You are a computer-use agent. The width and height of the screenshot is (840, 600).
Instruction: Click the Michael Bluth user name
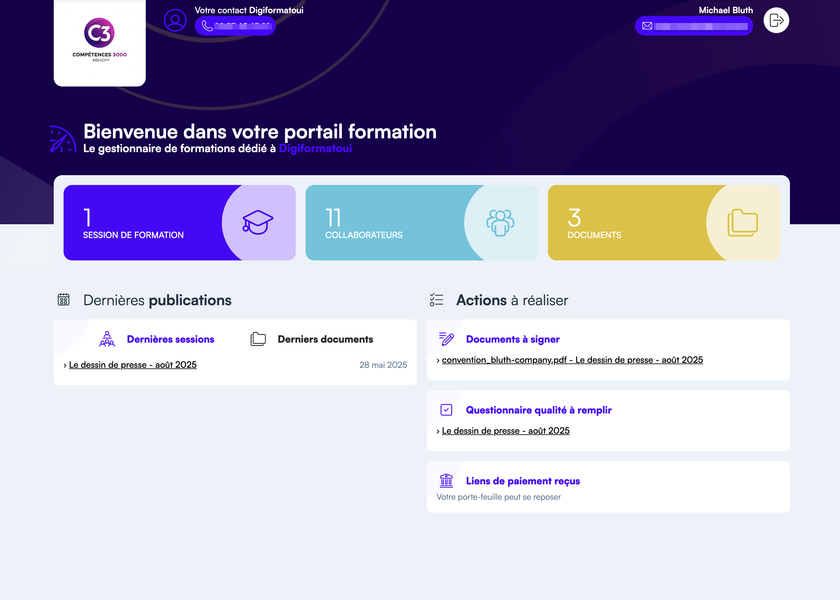pyautogui.click(x=725, y=10)
